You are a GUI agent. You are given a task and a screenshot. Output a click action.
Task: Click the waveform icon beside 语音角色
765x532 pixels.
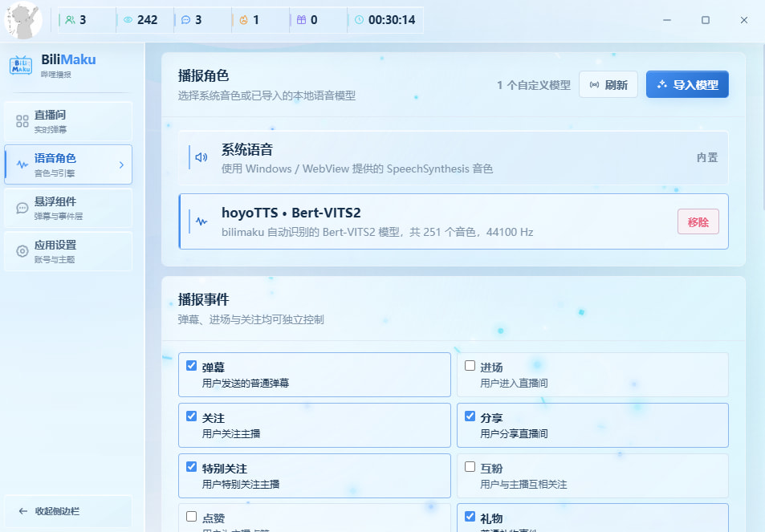pyautogui.click(x=22, y=164)
